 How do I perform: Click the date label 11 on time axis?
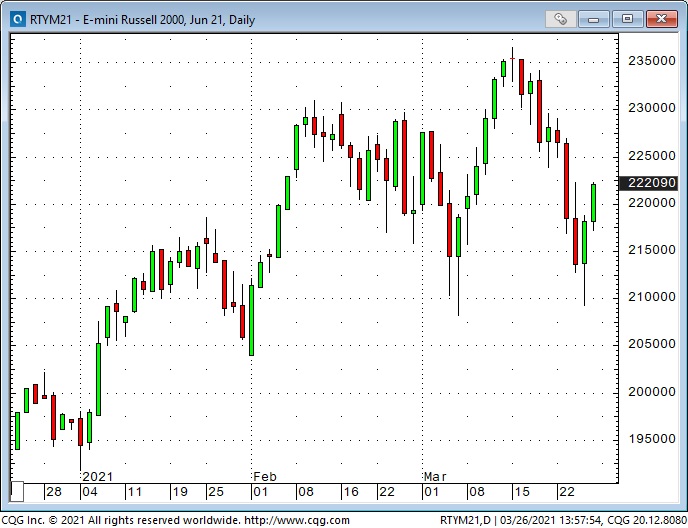click(135, 492)
